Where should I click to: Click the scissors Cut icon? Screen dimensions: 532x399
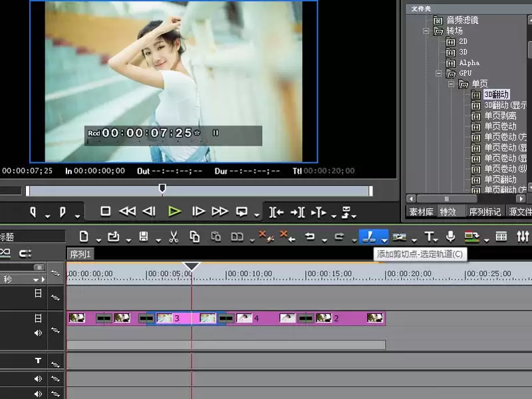click(174, 237)
